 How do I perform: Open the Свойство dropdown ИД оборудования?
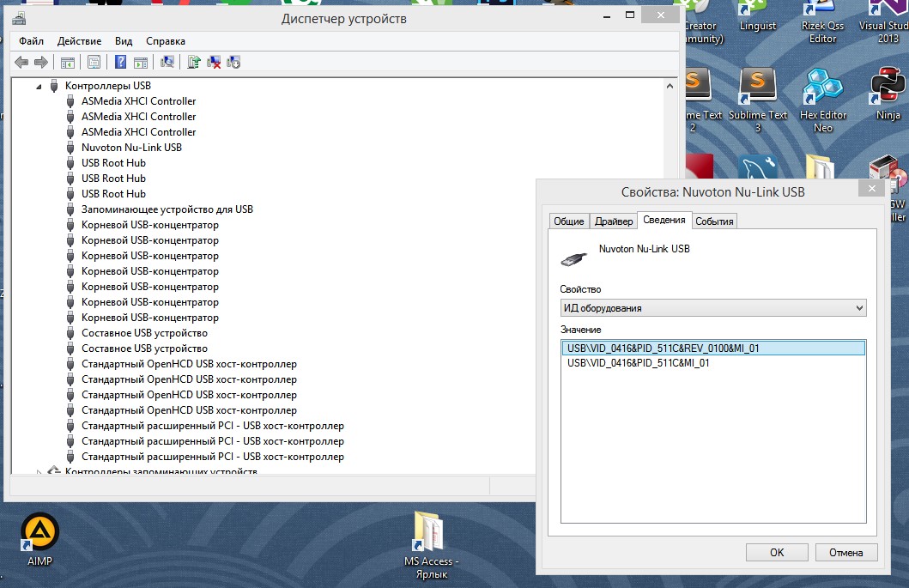coord(713,308)
